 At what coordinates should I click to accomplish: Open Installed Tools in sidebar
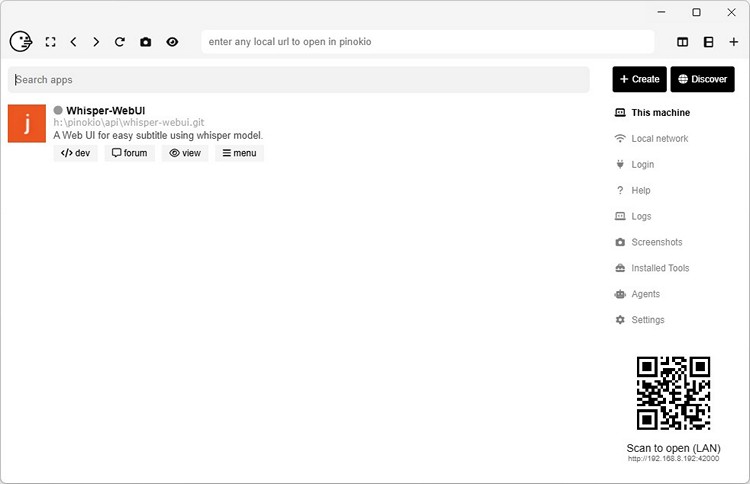pyautogui.click(x=660, y=268)
